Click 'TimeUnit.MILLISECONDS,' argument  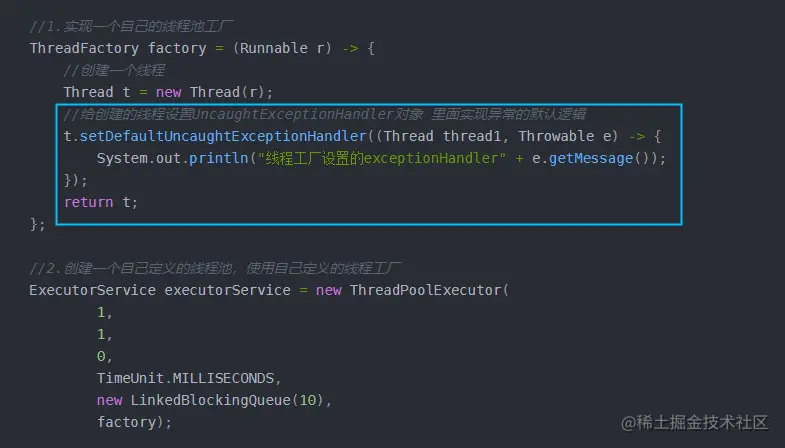tap(189, 378)
